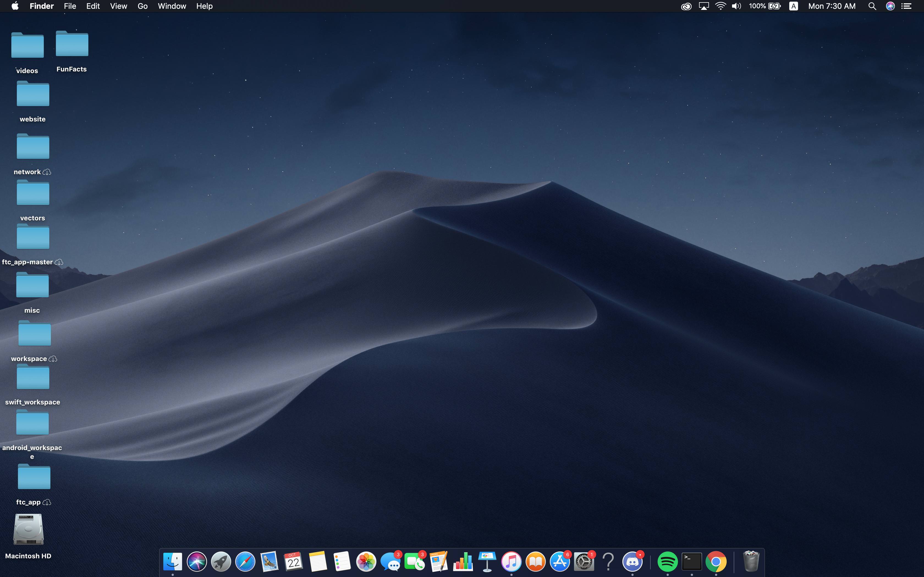Open the Terminal app in dock

pyautogui.click(x=691, y=561)
